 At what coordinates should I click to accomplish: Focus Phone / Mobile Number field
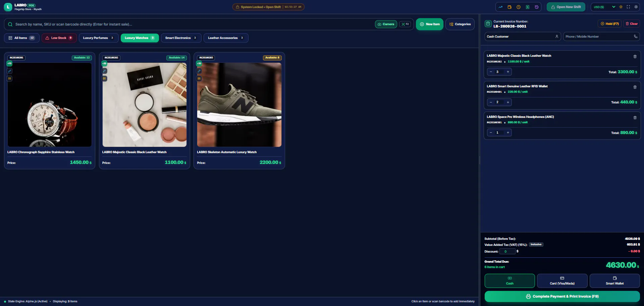pos(601,37)
